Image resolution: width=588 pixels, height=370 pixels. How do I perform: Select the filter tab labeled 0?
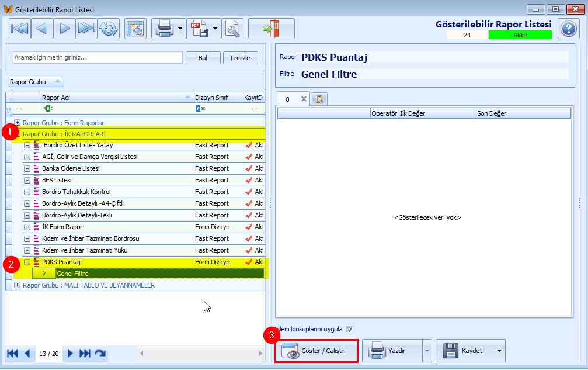point(288,99)
